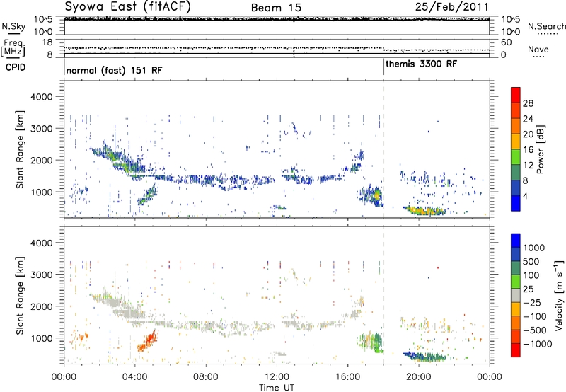Image resolution: width=566 pixels, height=392 pixels.
Task: Pick the red bottom segment of the velocity color bar
Action: point(516,350)
